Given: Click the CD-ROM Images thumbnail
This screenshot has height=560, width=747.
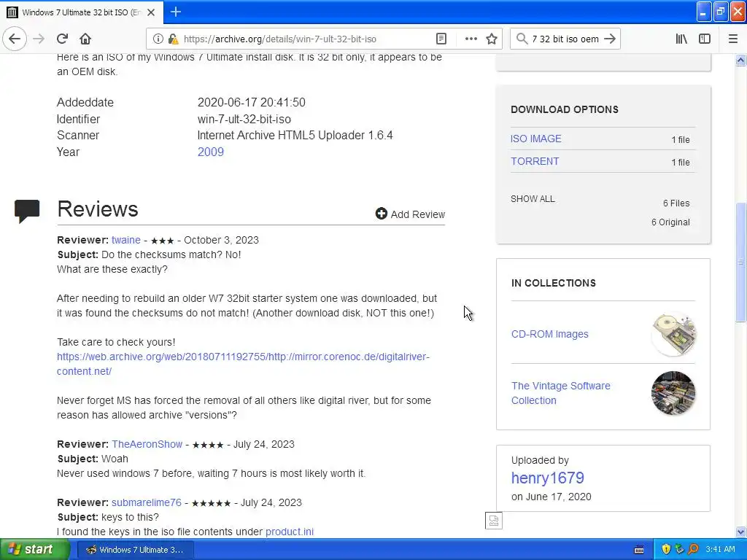Looking at the screenshot, I should pos(673,334).
